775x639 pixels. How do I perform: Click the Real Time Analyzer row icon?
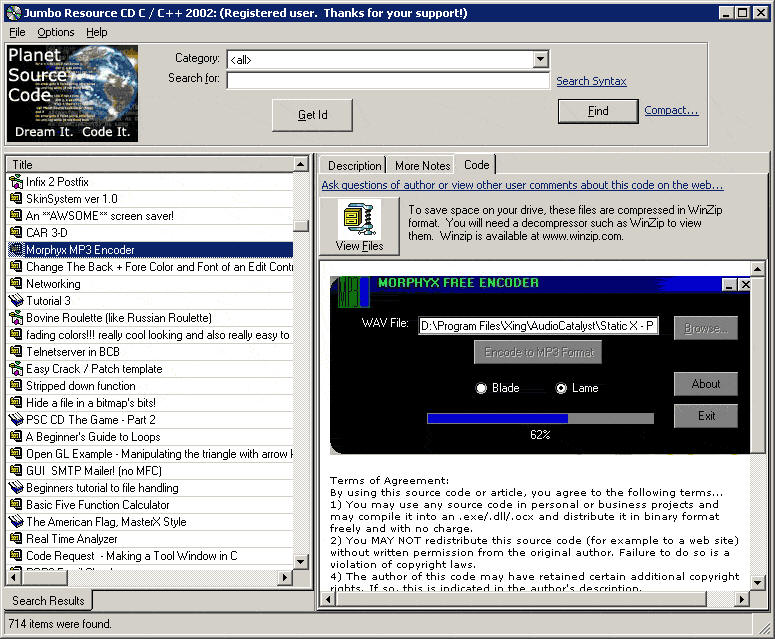point(16,539)
